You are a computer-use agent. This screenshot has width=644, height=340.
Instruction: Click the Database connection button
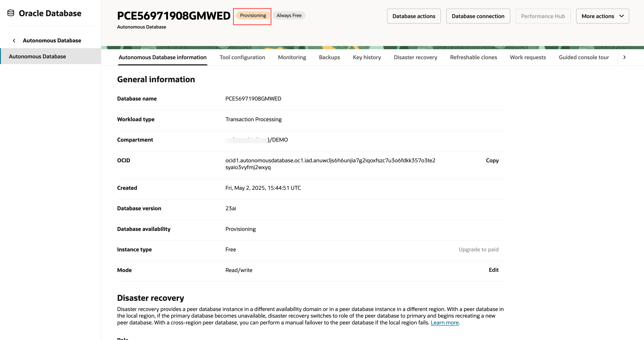pos(478,16)
